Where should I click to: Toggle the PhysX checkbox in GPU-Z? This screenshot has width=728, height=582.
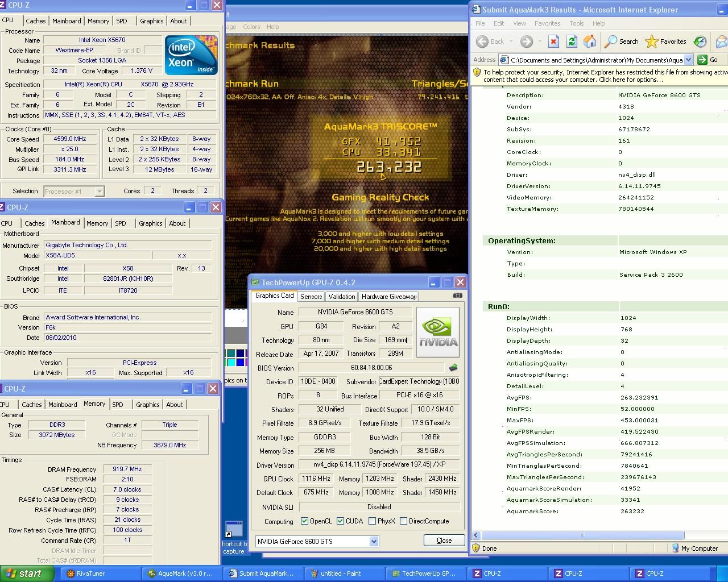[x=372, y=521]
